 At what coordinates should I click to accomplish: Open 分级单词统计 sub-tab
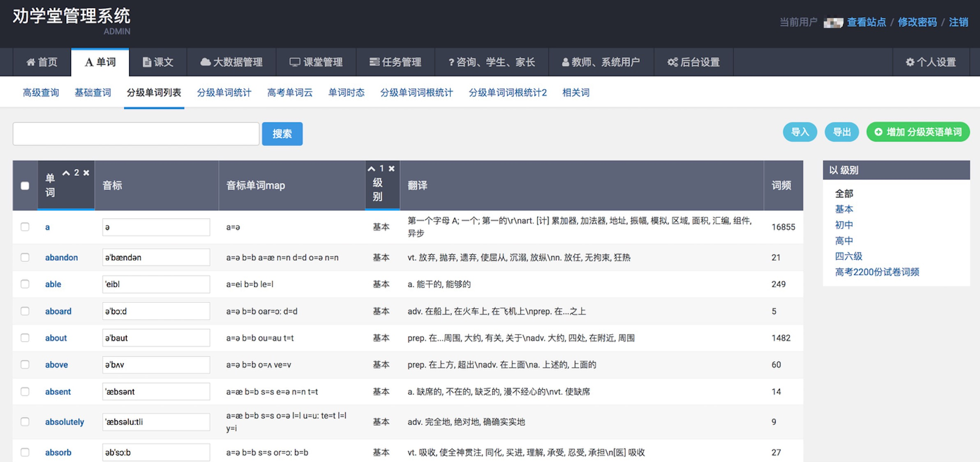click(224, 92)
